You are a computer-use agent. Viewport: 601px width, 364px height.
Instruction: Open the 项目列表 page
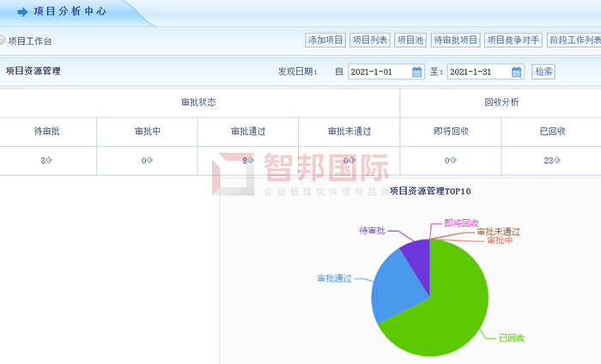pos(370,40)
